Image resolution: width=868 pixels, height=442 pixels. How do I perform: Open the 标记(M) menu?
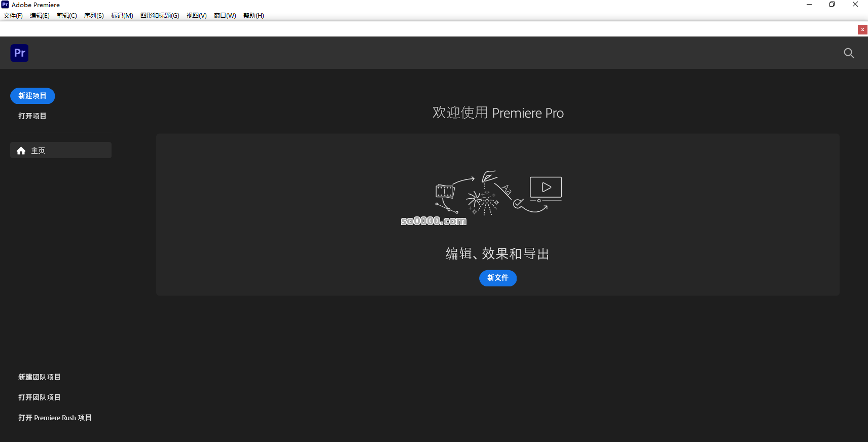click(x=122, y=16)
